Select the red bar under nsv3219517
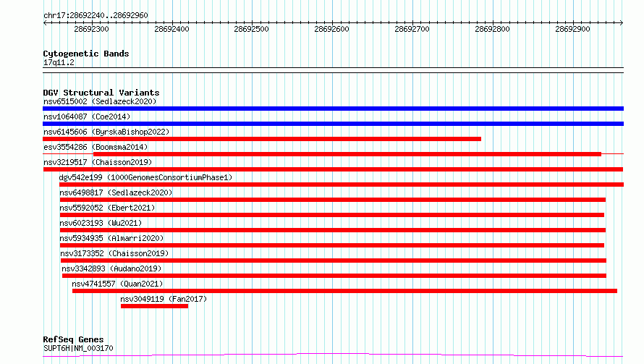Viewport: 644px width, 364px height. click(333, 169)
